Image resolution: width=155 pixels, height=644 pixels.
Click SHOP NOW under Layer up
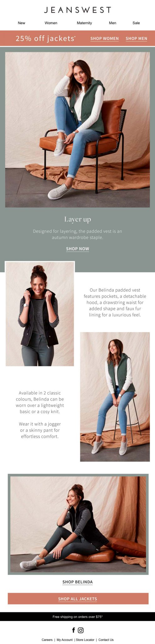click(x=77, y=249)
